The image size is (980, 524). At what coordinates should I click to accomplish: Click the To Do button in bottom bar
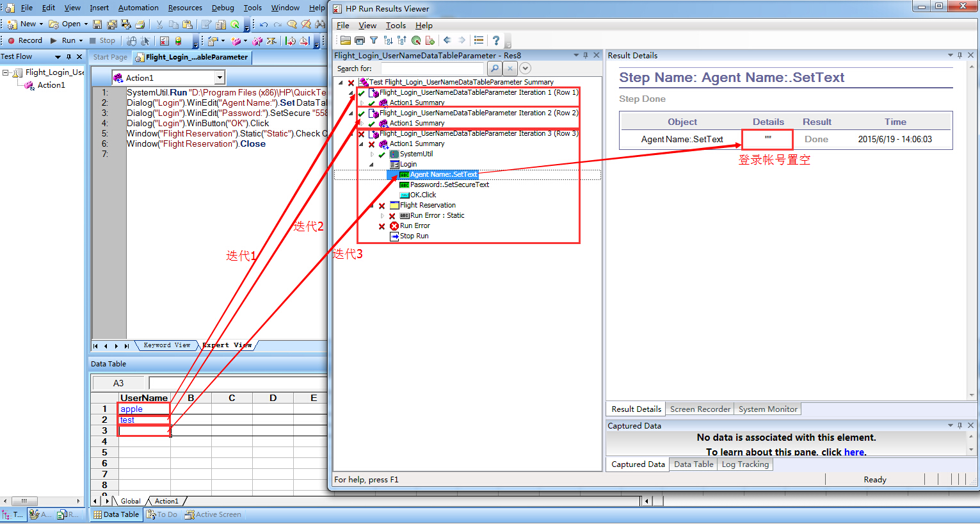(162, 514)
